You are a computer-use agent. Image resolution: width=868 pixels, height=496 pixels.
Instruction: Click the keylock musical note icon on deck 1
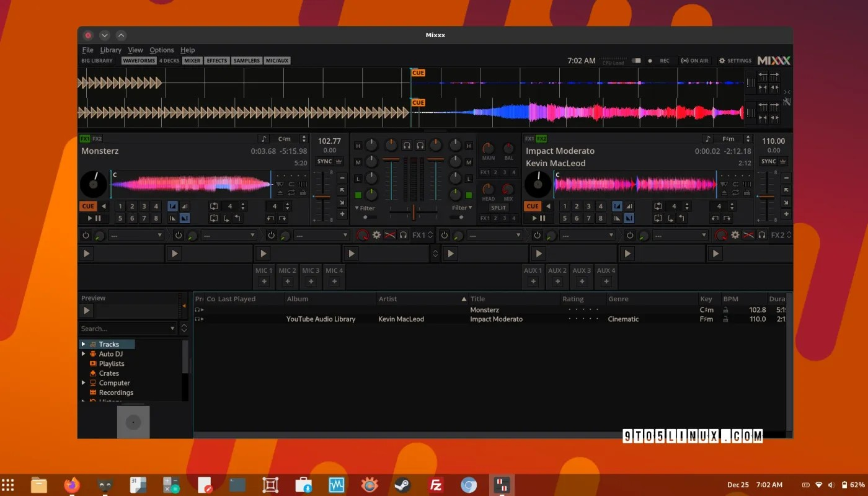point(263,139)
